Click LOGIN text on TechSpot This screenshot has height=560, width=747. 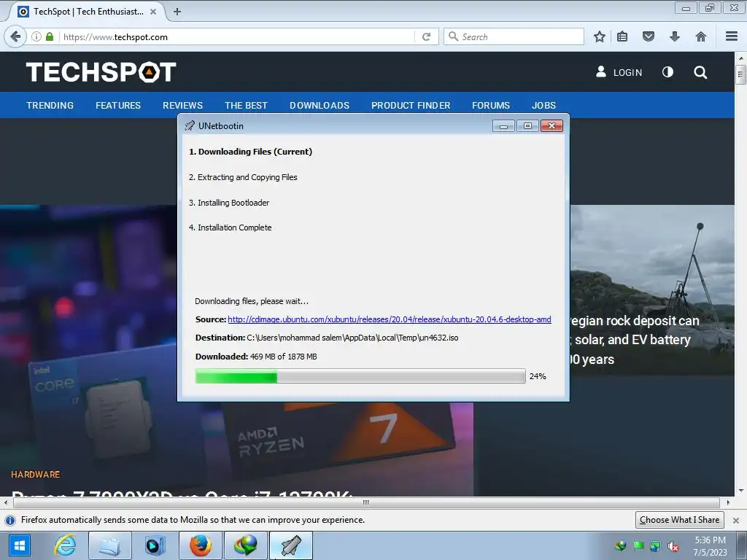(627, 72)
